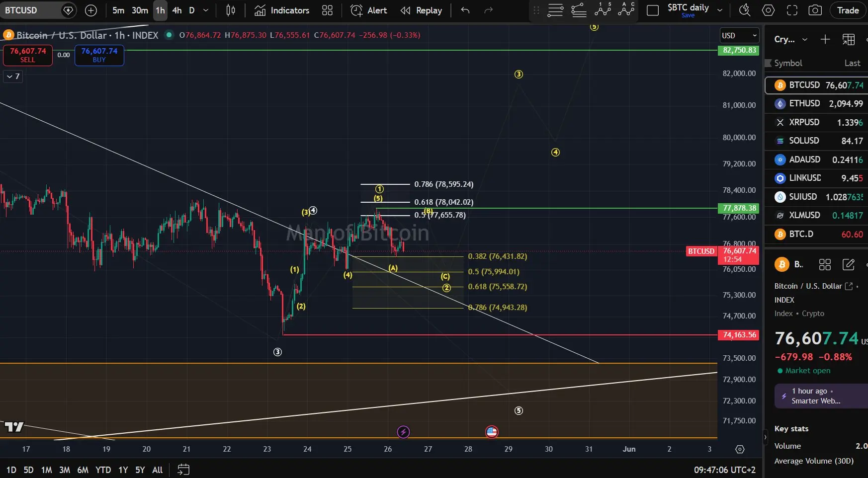Open chart settings hexagon icon
Screen dimensions: 868x478
[768, 10]
